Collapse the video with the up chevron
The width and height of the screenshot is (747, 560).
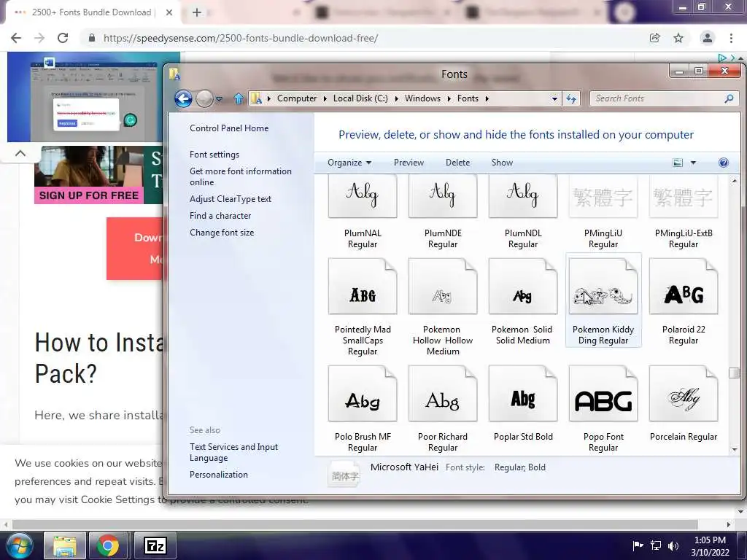pos(20,153)
